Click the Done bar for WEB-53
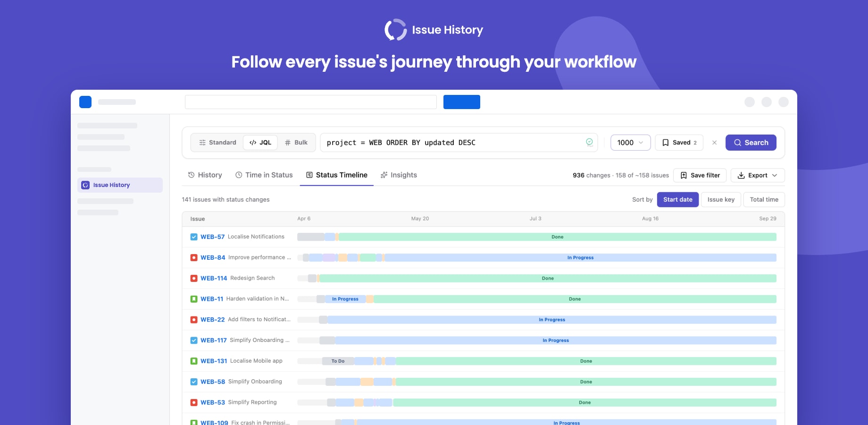The width and height of the screenshot is (868, 425). (584, 403)
